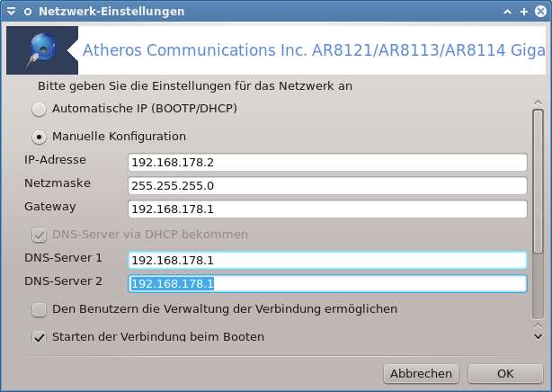Click the sticky pin circle icon in title bar

tap(28, 12)
